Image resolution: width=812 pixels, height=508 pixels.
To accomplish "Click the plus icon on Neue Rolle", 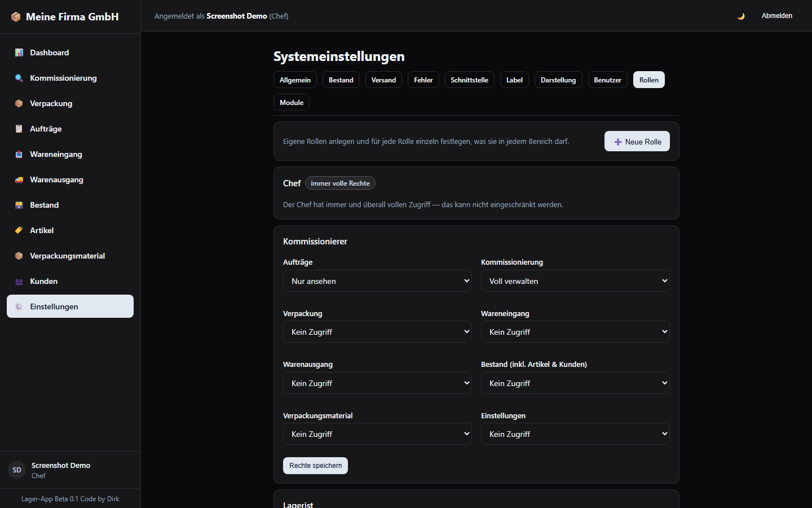I will (x=618, y=142).
